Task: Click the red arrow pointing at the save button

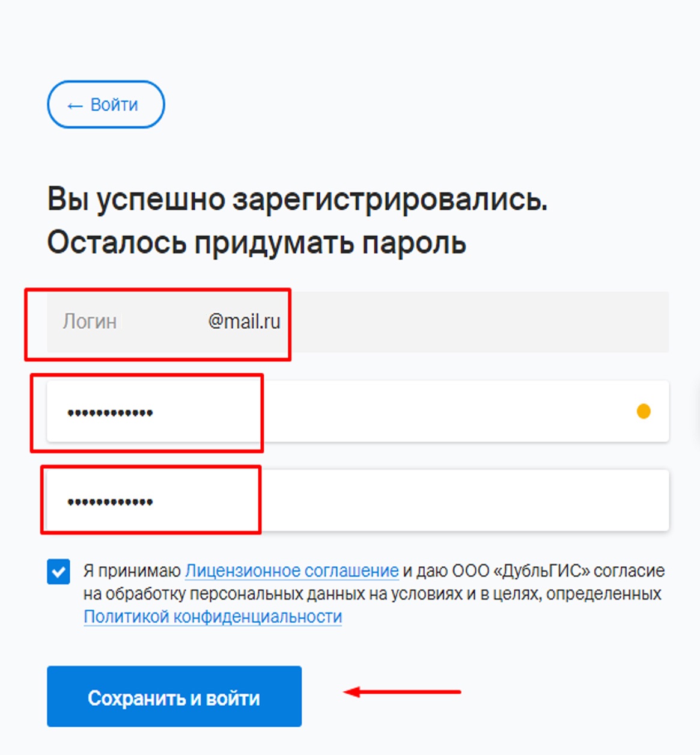Action: pyautogui.click(x=401, y=692)
